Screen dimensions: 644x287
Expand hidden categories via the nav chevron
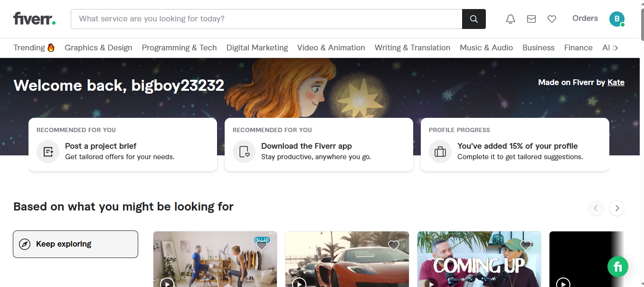coord(615,48)
